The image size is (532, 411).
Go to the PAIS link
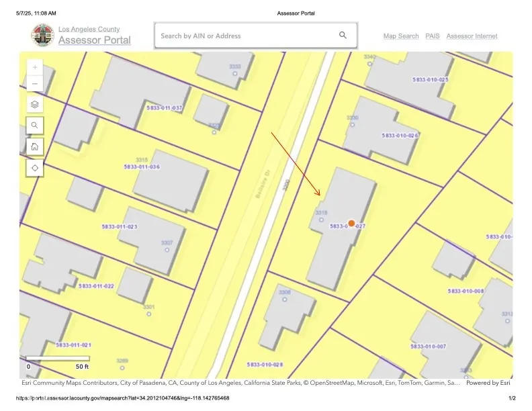coord(433,36)
